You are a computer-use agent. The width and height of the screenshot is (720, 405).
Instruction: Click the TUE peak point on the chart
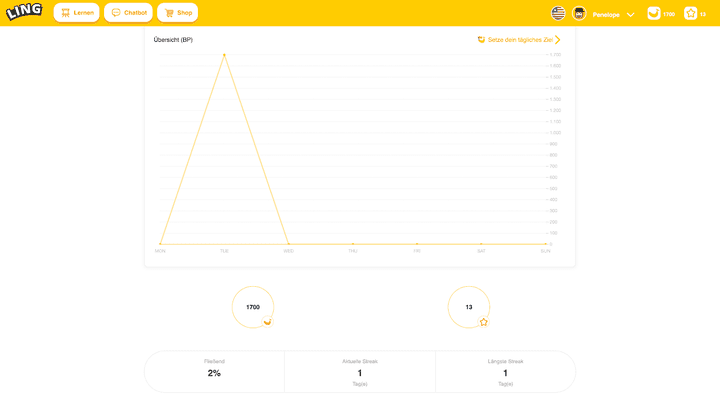click(224, 55)
